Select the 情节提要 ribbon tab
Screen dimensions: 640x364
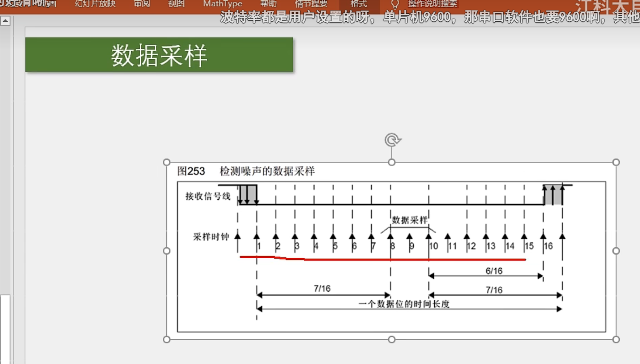(x=312, y=4)
